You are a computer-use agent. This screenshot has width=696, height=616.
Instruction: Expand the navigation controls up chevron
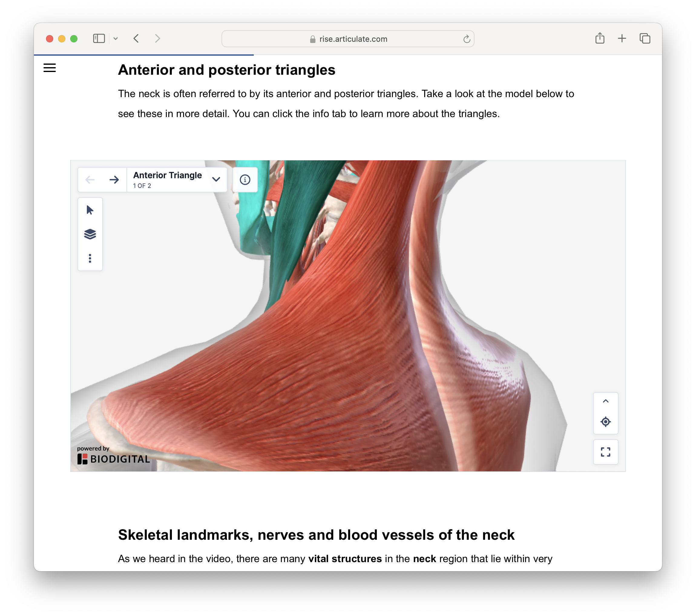606,401
